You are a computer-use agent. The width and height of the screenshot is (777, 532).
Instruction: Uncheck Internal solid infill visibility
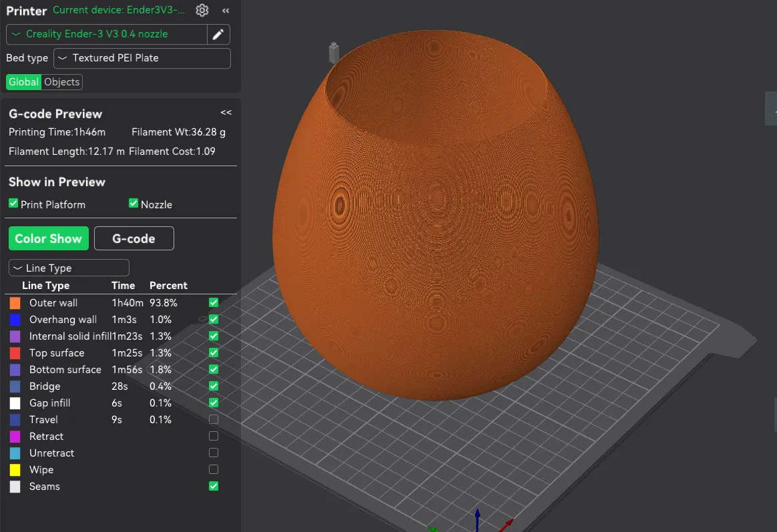tap(214, 336)
